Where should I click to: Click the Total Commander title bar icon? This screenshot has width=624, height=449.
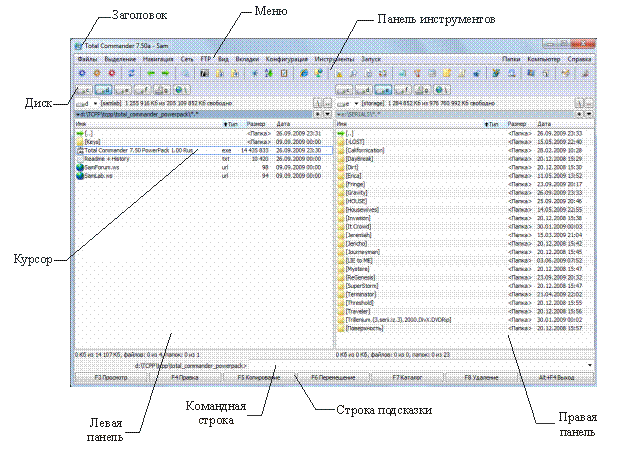tap(79, 46)
